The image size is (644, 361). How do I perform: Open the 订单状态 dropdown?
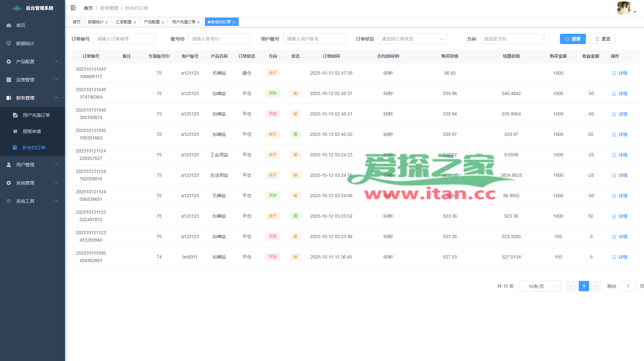tap(412, 39)
